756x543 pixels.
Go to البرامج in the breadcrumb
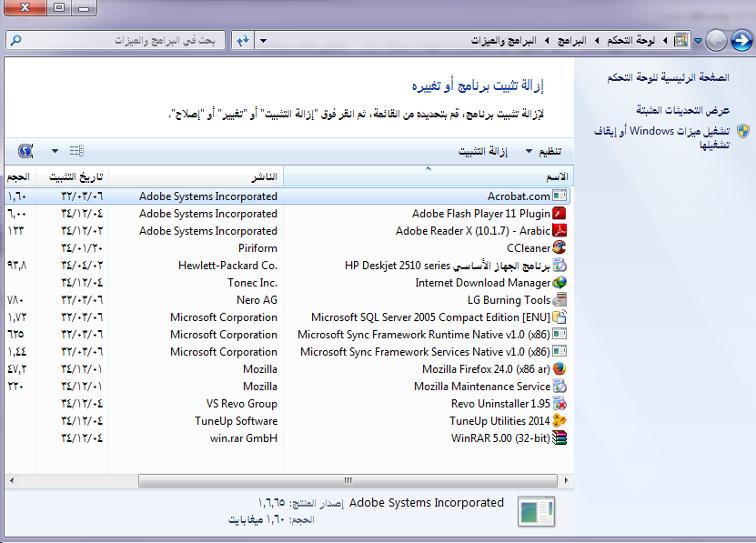click(572, 41)
